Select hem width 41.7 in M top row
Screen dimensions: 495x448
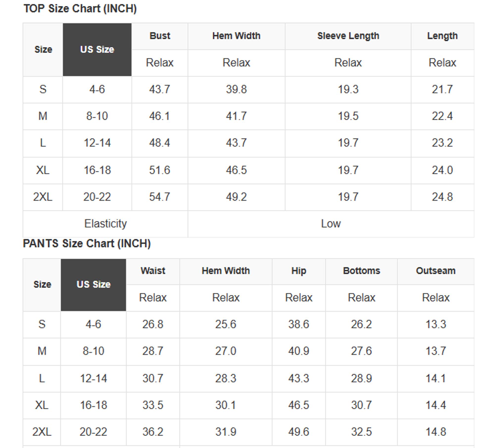[x=236, y=116]
